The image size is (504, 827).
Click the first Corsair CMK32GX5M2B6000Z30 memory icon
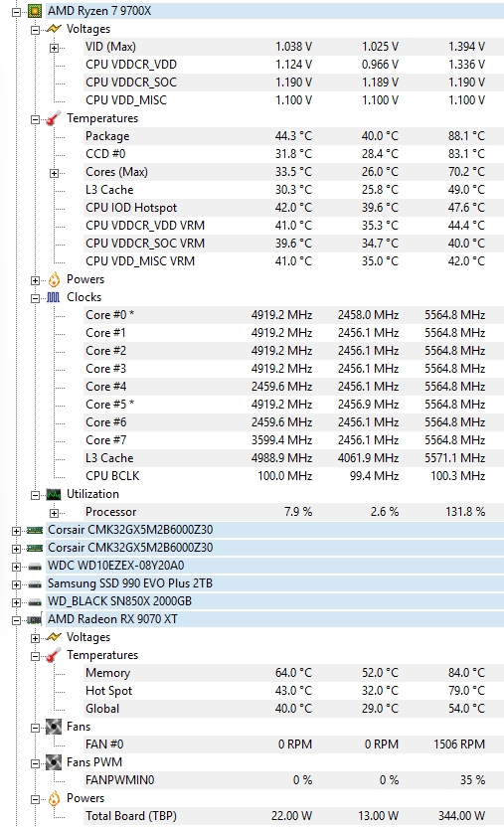(34, 530)
